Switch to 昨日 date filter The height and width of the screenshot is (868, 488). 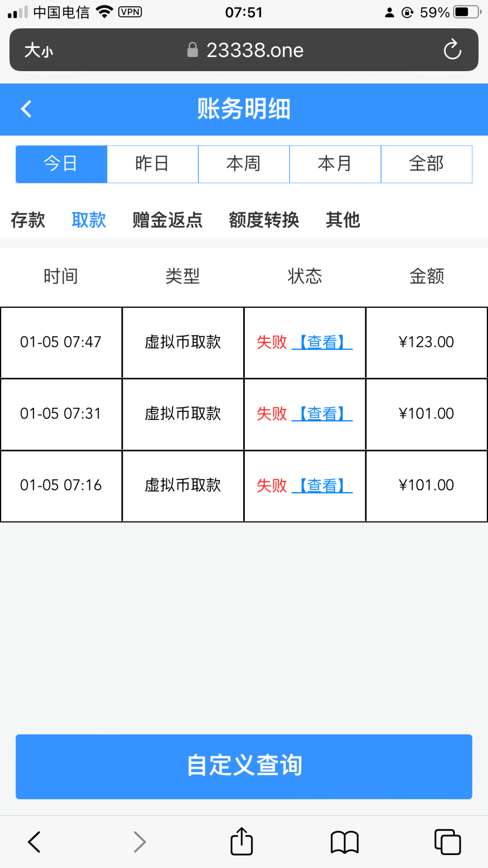152,164
